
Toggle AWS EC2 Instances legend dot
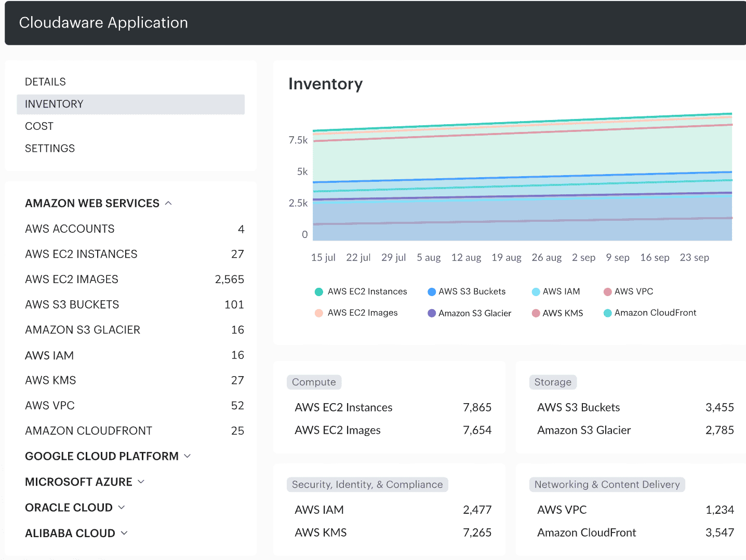tap(319, 292)
